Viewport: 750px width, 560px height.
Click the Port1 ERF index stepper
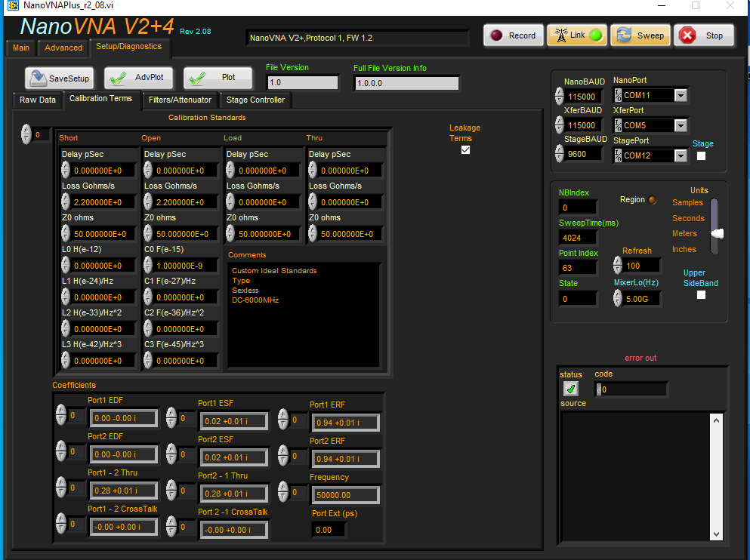point(283,419)
